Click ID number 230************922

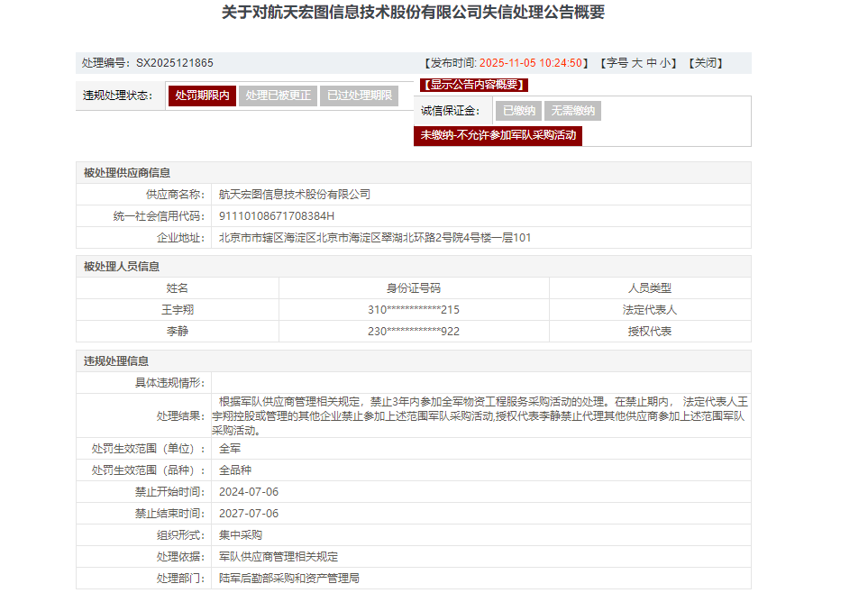414,331
